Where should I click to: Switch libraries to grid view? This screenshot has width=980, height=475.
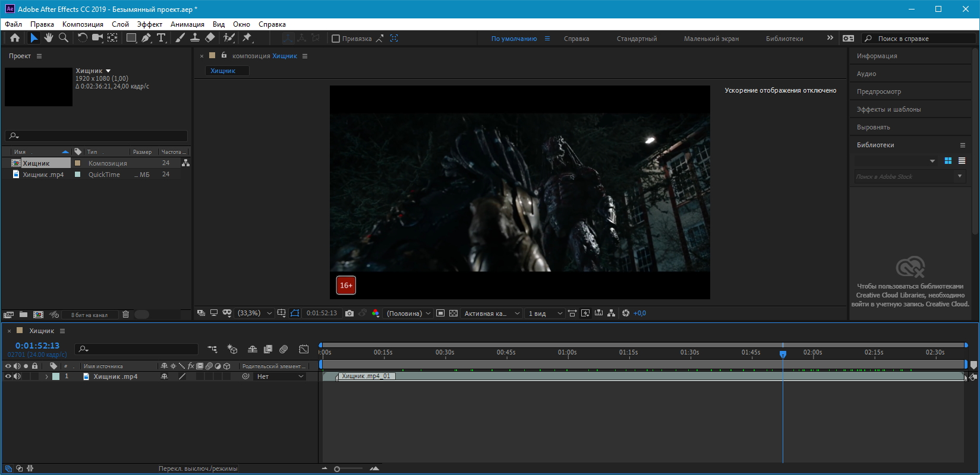[948, 161]
